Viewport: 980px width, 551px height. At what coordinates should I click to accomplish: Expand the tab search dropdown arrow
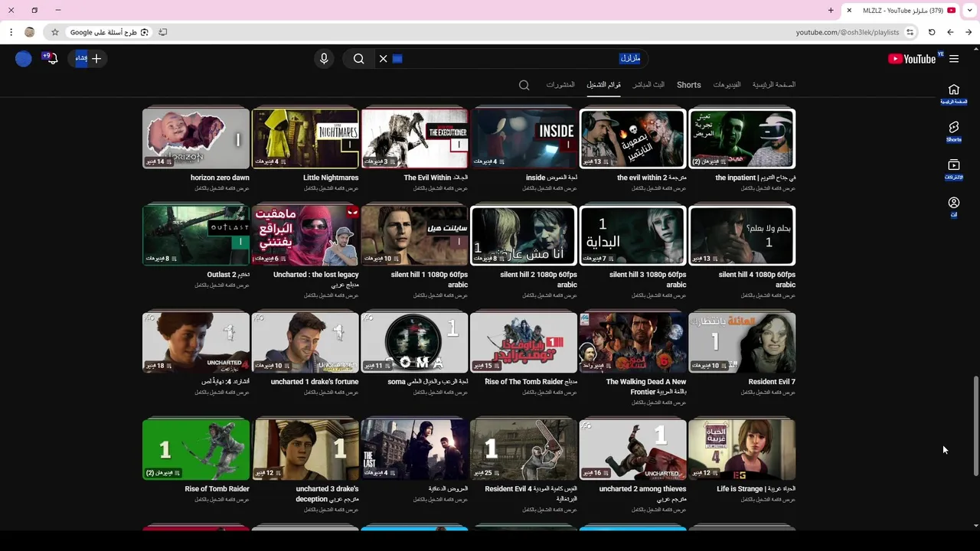969,11
